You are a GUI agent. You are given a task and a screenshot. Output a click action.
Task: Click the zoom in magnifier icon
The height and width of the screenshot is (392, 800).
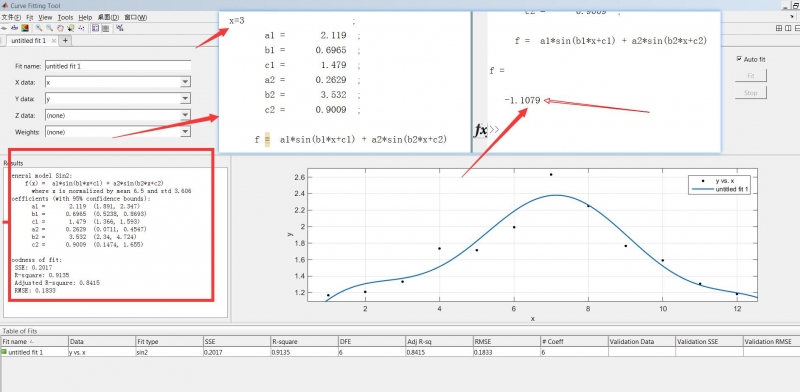pos(39,28)
